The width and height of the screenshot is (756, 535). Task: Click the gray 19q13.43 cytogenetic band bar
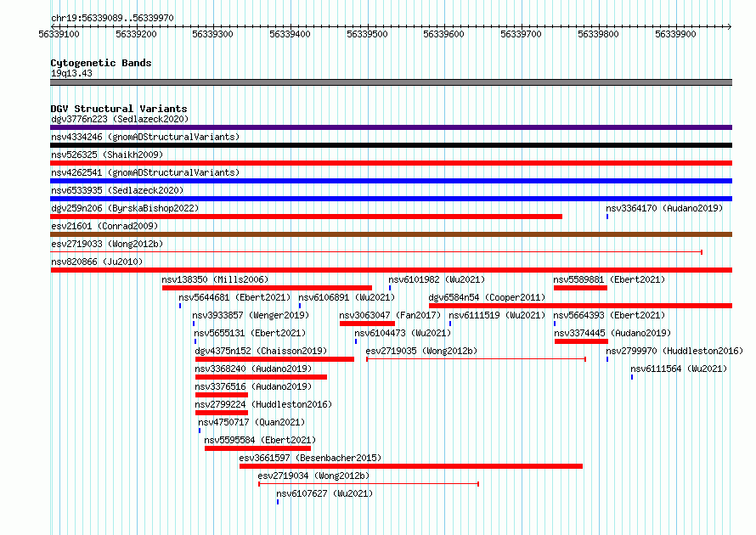(x=391, y=82)
